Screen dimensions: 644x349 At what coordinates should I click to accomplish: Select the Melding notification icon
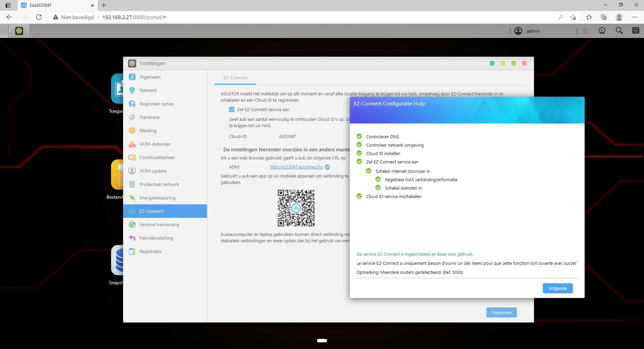click(132, 131)
